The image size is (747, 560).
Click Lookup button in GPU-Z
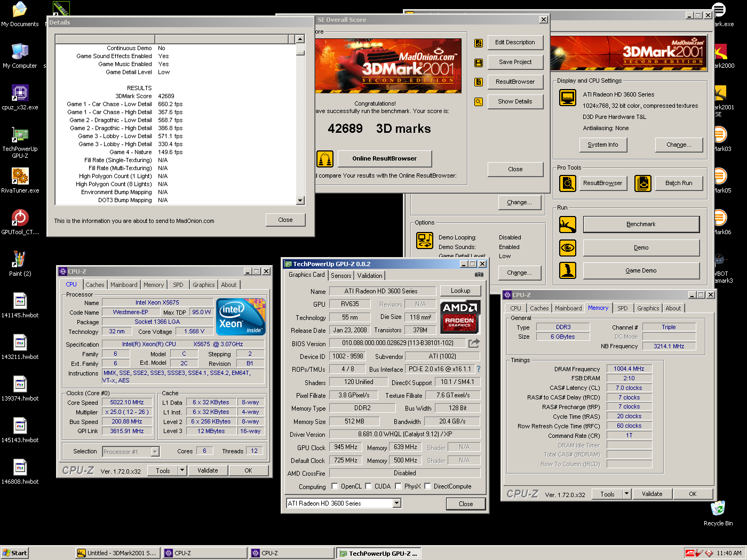[x=460, y=291]
